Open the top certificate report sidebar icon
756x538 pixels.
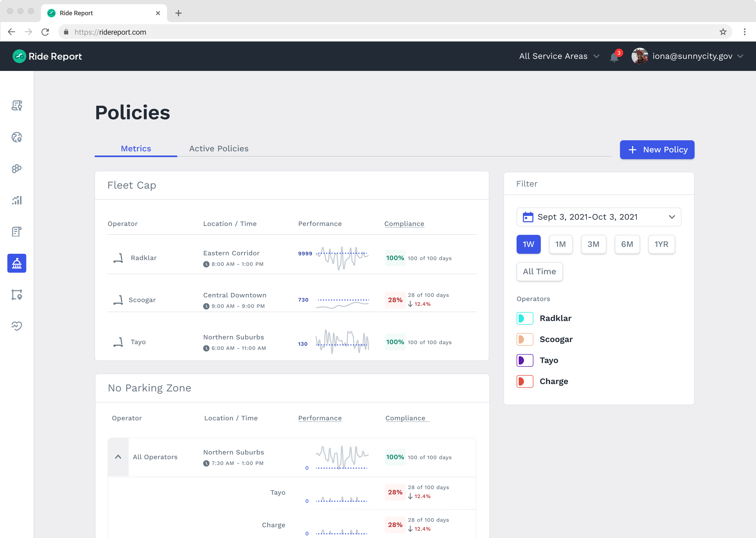point(17,106)
